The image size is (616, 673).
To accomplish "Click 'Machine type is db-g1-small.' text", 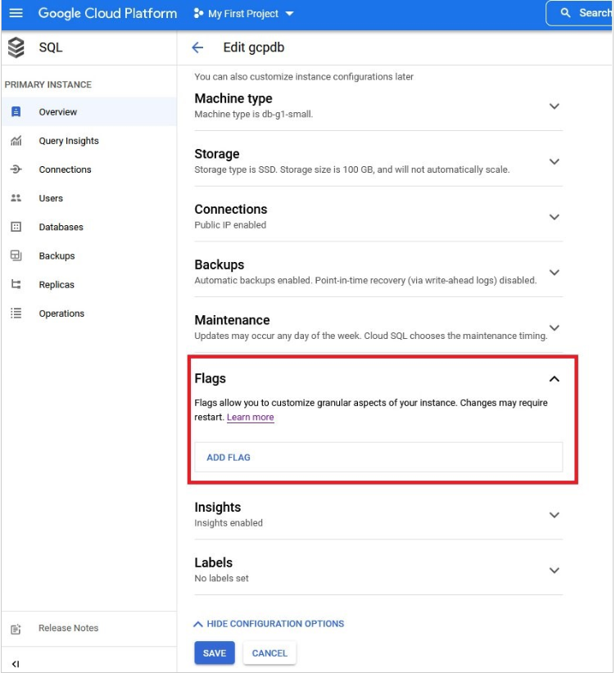I will tap(253, 115).
